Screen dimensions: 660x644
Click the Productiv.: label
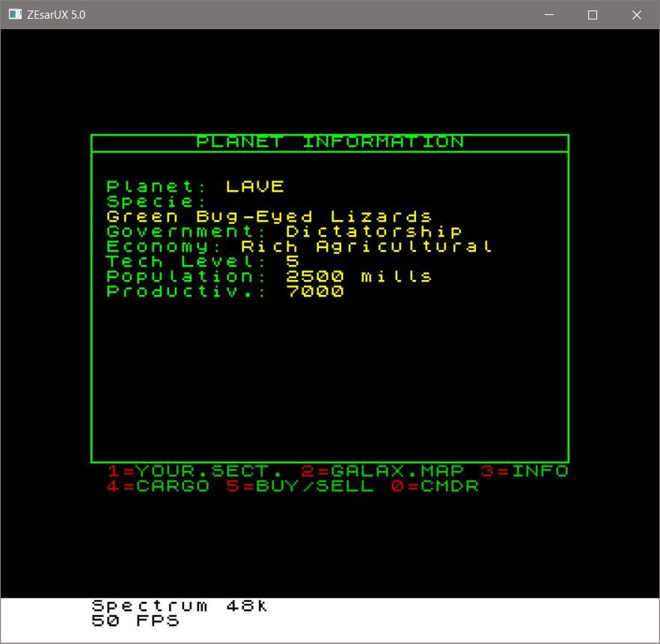186,291
